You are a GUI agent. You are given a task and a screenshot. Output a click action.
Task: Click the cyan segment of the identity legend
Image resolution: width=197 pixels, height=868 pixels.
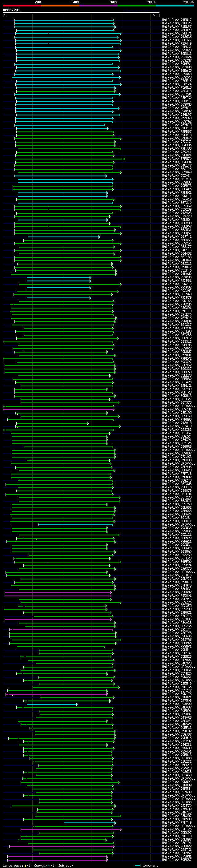pyautogui.click(x=175, y=6)
